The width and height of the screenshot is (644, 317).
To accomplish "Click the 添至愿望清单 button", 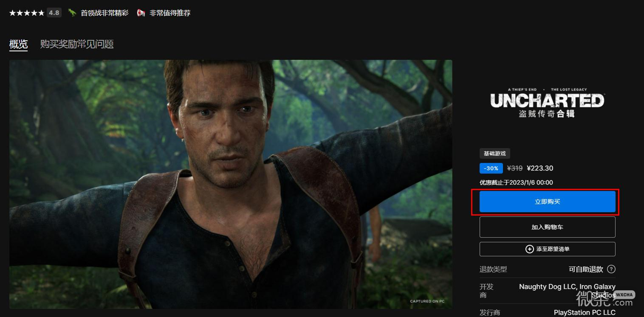I will (547, 249).
